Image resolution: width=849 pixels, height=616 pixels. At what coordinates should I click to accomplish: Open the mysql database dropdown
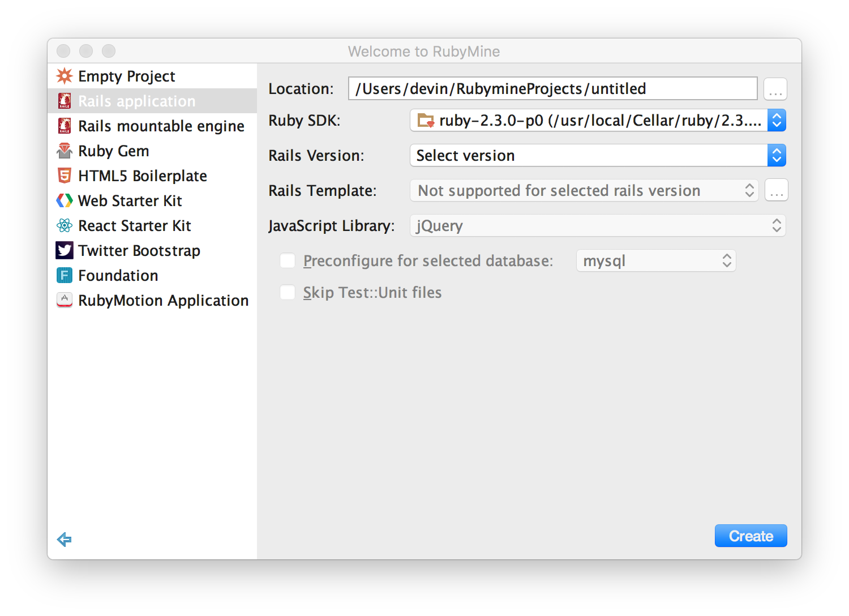click(656, 261)
